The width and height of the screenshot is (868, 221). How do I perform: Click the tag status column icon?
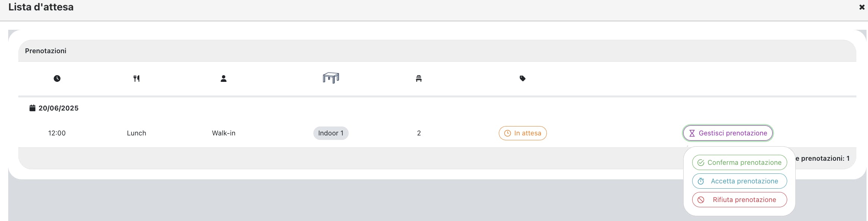(x=523, y=79)
